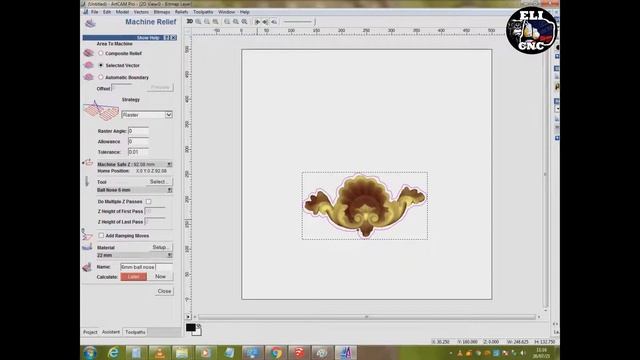Open the Vectors menu
Viewport: 640px width, 360px height.
tap(141, 12)
